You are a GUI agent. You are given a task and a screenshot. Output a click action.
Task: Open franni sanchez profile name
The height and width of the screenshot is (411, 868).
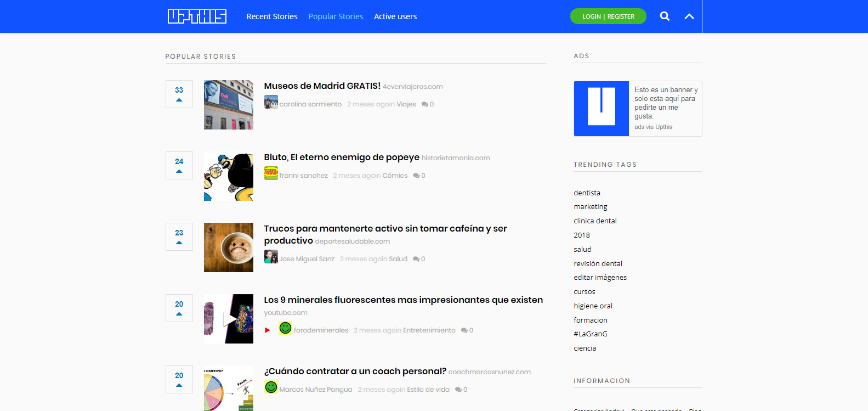click(x=303, y=176)
